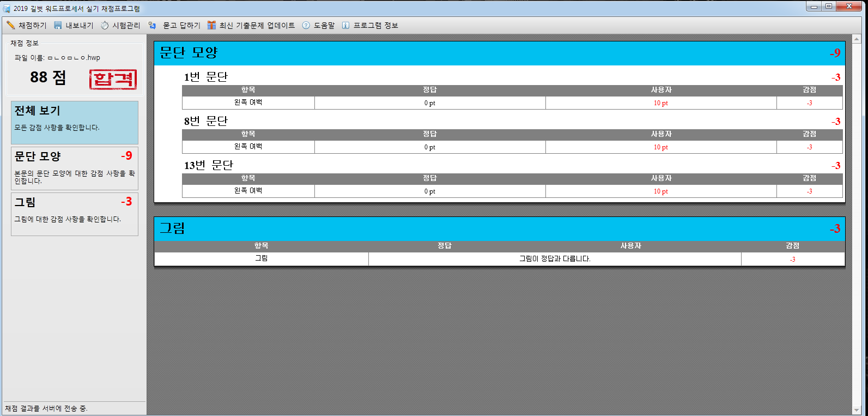Viewport: 868px width, 416px height.
Task: Click the 13번 문단 heading
Action: [x=208, y=165]
